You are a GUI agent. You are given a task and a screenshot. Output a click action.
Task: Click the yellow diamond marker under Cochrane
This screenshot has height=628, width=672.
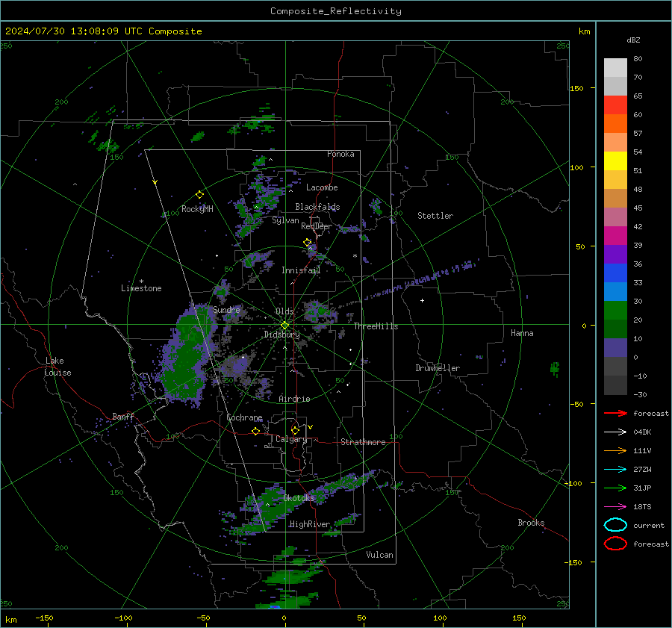click(256, 431)
